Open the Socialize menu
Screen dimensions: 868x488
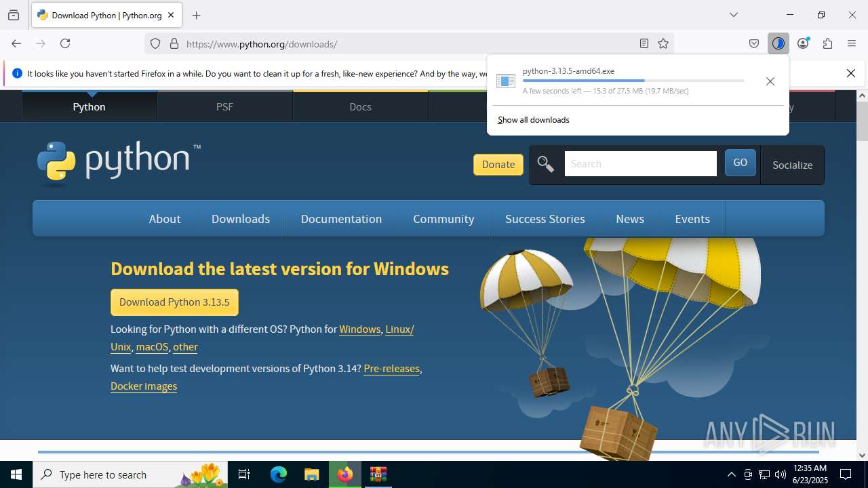click(792, 165)
